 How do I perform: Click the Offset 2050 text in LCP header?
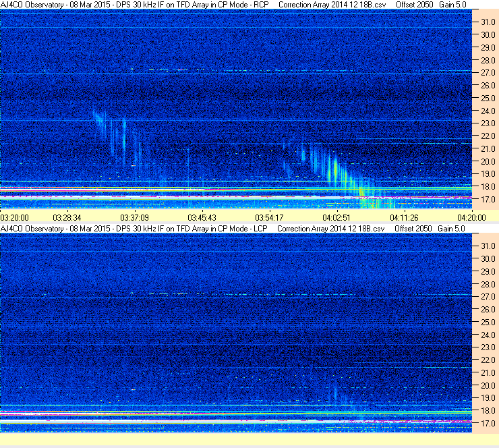[413, 229]
